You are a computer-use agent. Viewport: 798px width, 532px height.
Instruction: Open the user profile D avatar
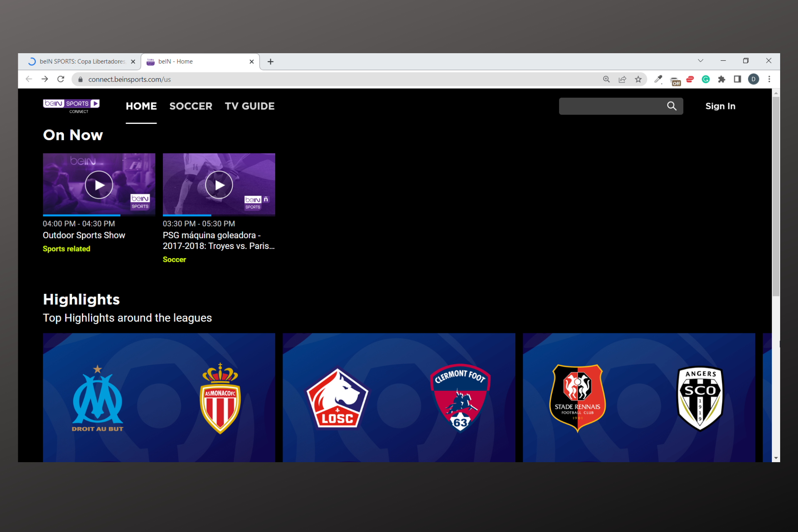pyautogui.click(x=753, y=79)
